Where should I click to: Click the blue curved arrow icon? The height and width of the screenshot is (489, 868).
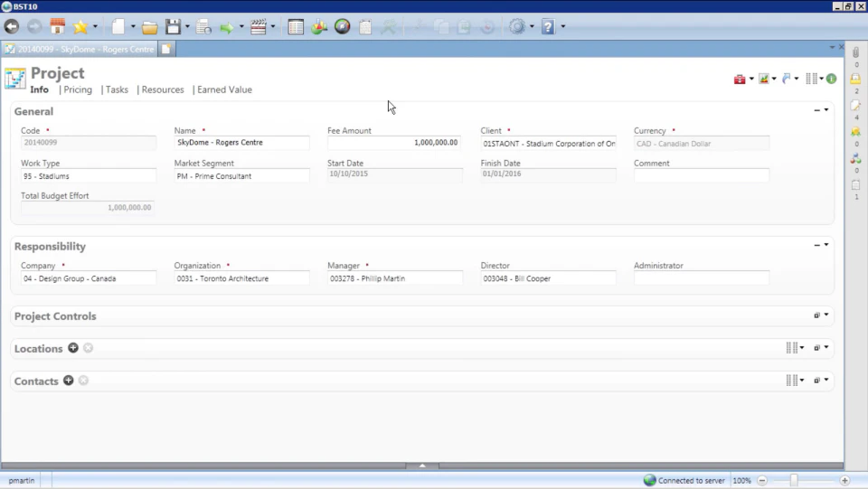pos(787,80)
